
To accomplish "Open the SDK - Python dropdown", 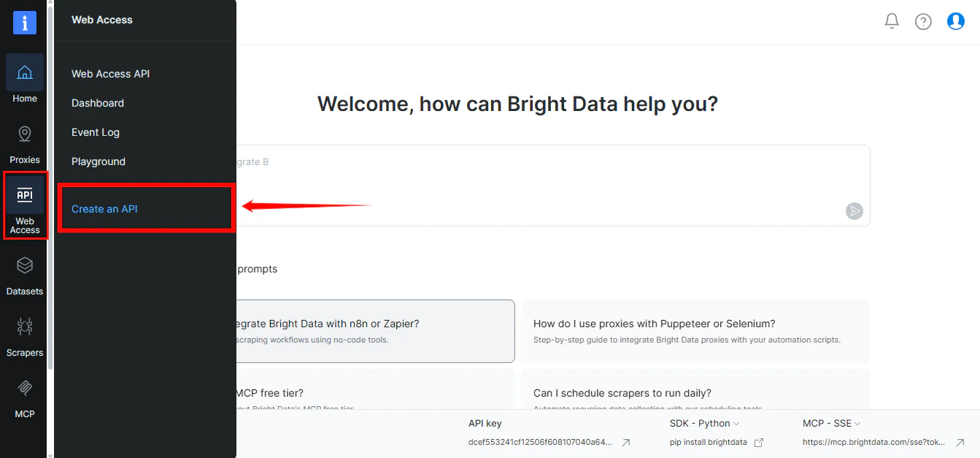I will point(704,423).
